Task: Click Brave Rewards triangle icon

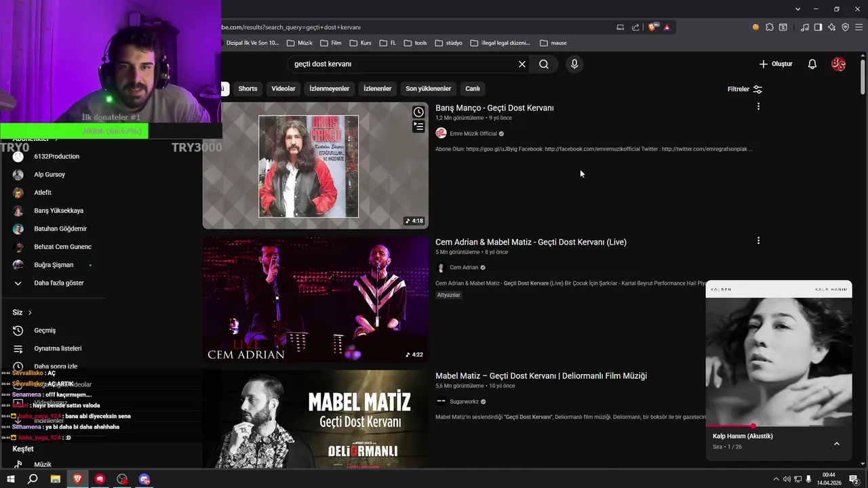Action: tap(667, 27)
